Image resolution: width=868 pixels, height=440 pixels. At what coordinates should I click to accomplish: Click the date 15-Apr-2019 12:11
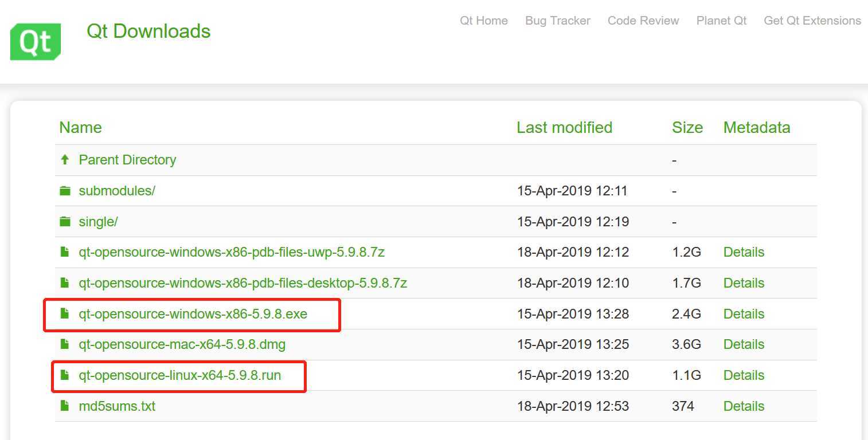572,191
